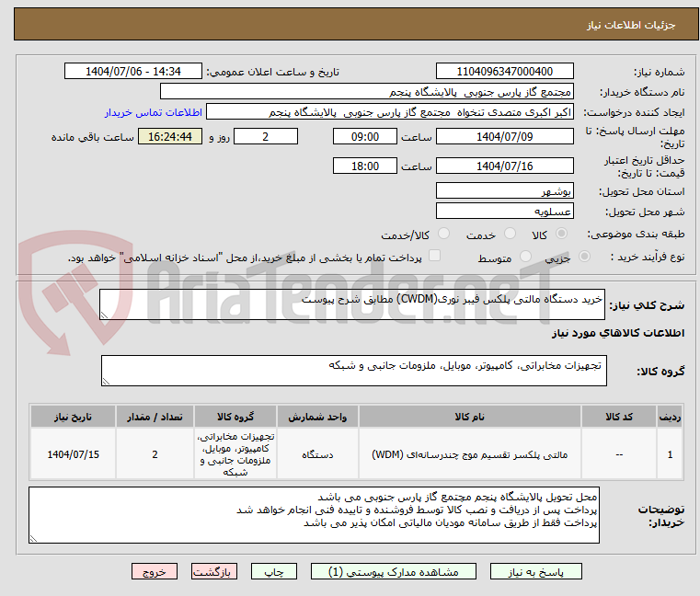Click the 'تاریخ نیاز' column header
The width and height of the screenshot is (700, 596).
tap(73, 417)
